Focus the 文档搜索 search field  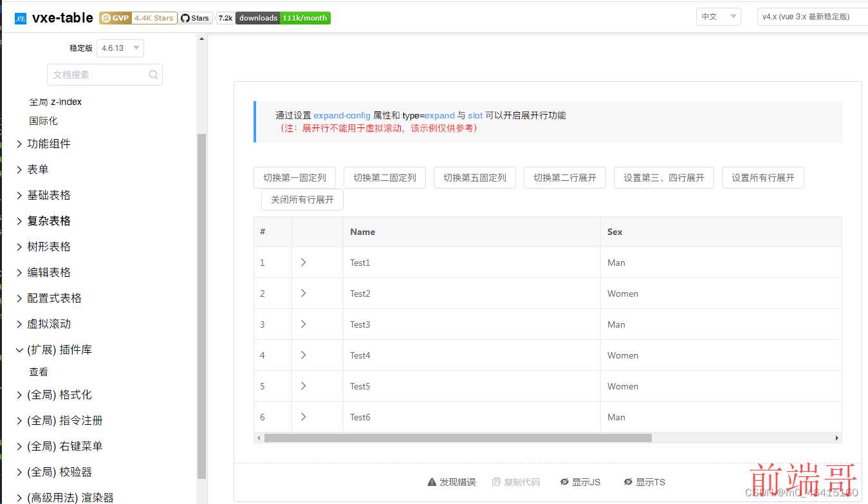coord(105,75)
